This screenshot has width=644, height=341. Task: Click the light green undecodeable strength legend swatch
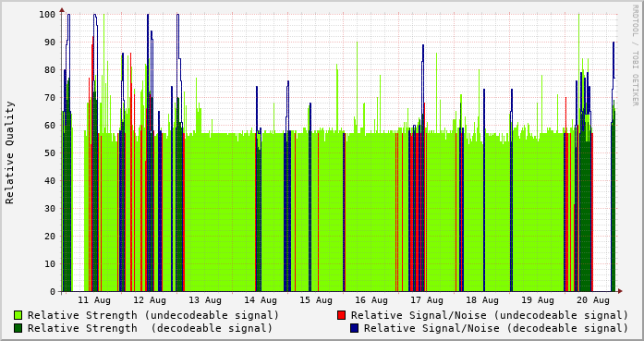pyautogui.click(x=18, y=315)
